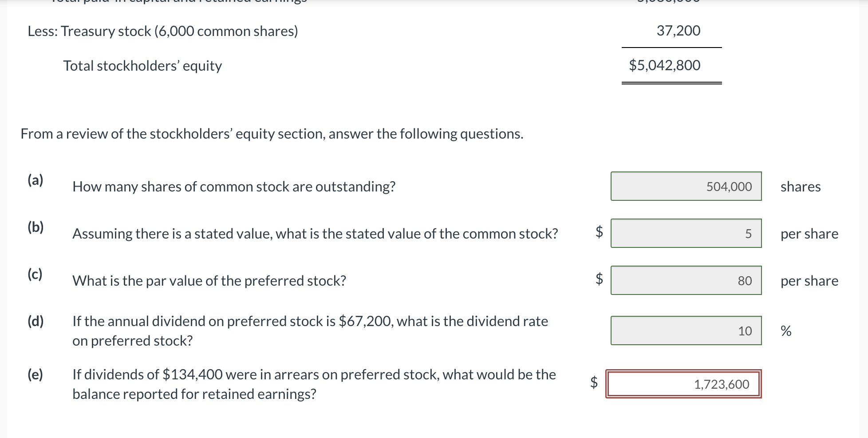
Task: Click the answer field showing 504,000 shares
Action: tap(686, 187)
